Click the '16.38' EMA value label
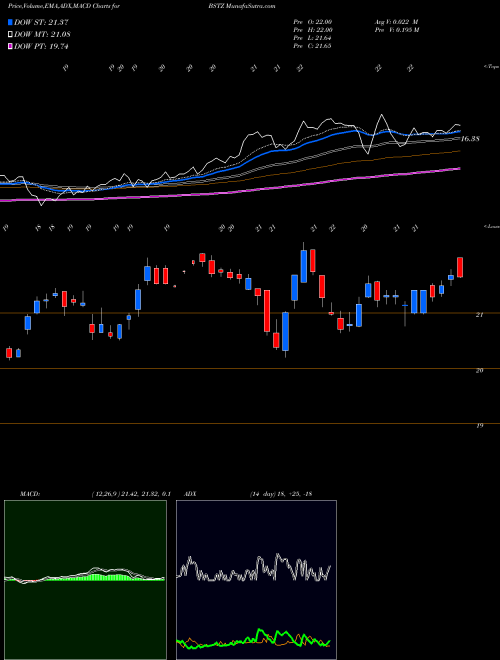The image size is (500, 660). point(470,138)
